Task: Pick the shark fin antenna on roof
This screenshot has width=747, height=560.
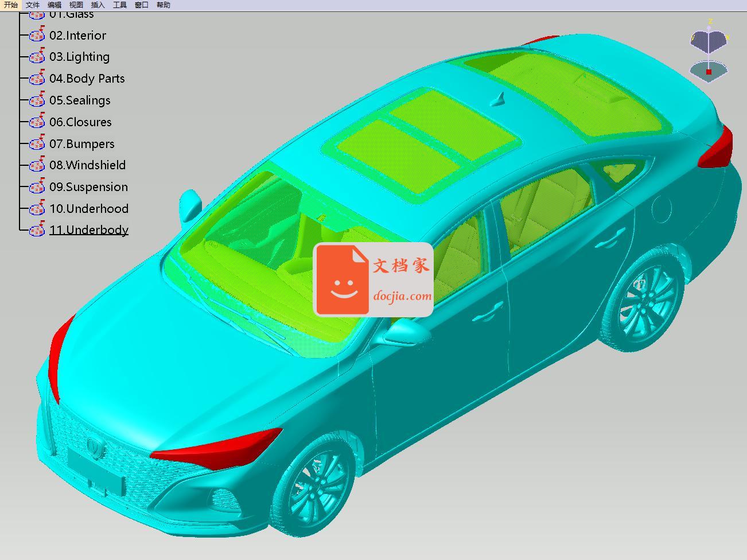Action: pyautogui.click(x=497, y=100)
